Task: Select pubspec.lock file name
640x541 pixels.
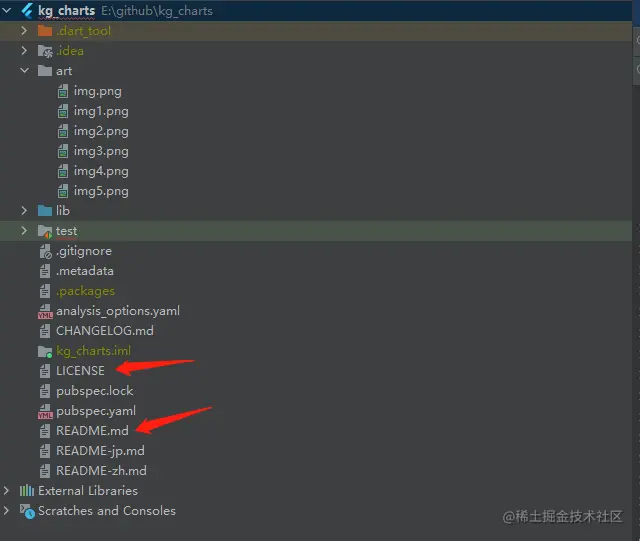Action: 95,391
